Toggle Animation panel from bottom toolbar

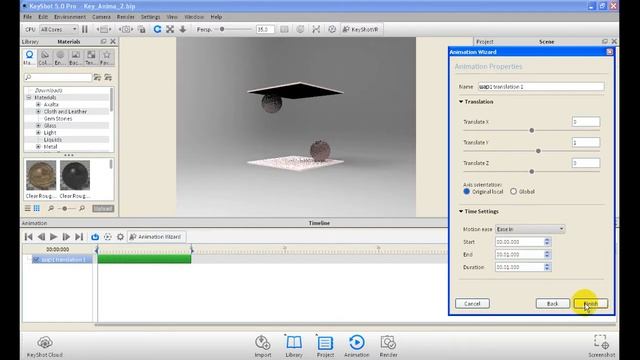tap(357, 346)
